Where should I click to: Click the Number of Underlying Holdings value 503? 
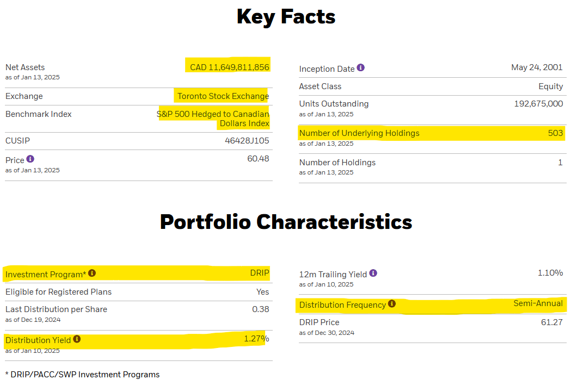[555, 133]
